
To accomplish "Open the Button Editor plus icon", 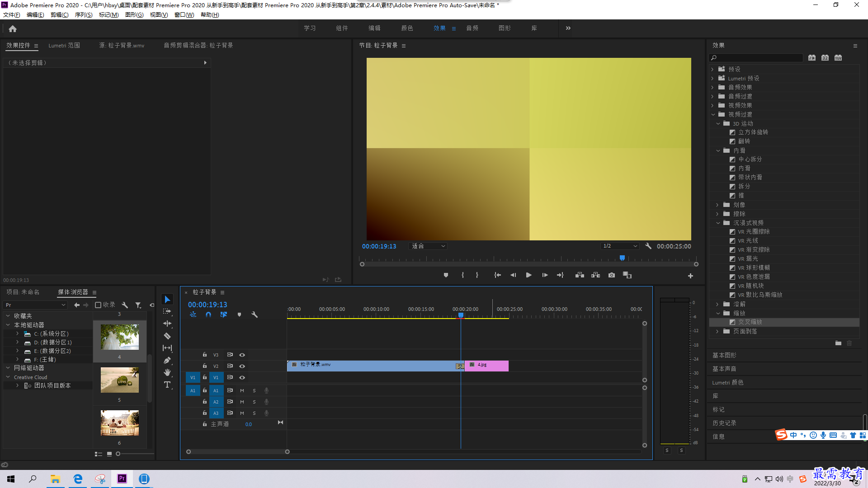I will coord(690,276).
